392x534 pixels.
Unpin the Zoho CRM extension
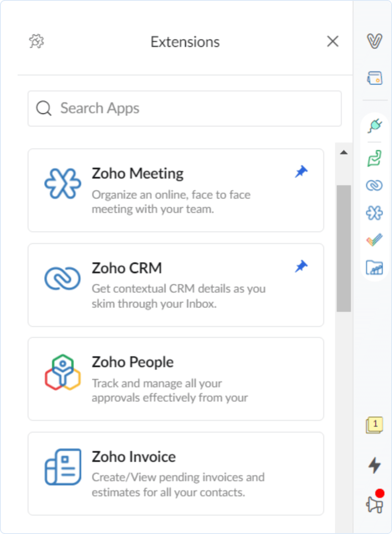pos(301,266)
